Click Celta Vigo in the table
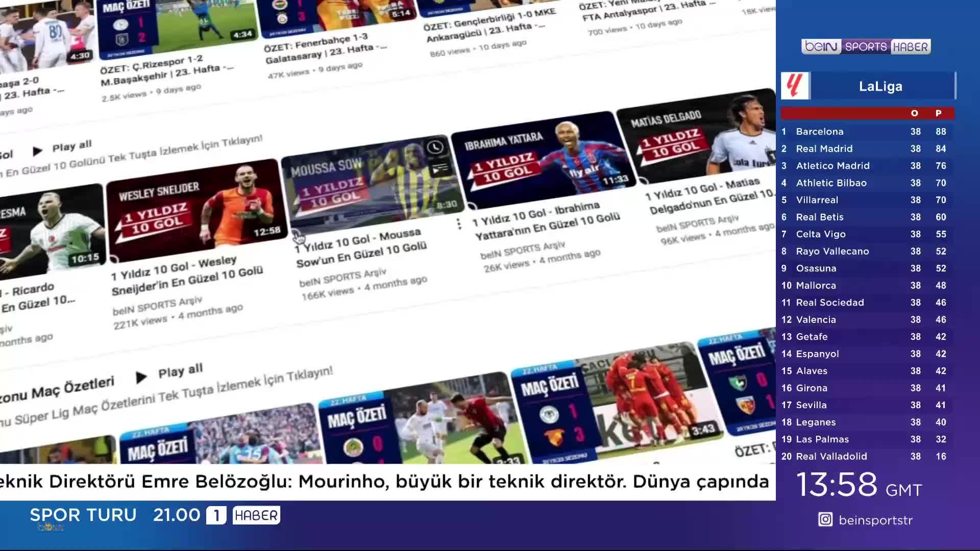 (867, 234)
